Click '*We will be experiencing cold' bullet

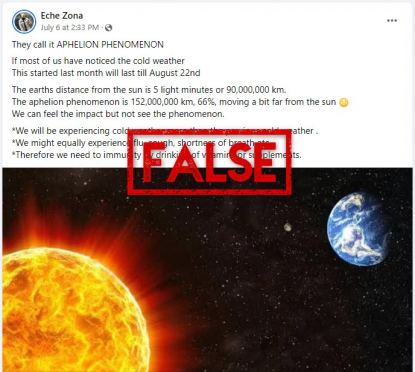[x=165, y=131]
